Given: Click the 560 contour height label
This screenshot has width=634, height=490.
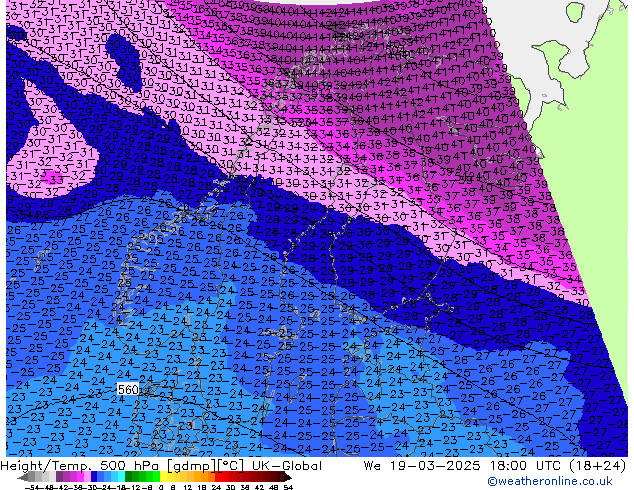Looking at the screenshot, I should 128,390.
